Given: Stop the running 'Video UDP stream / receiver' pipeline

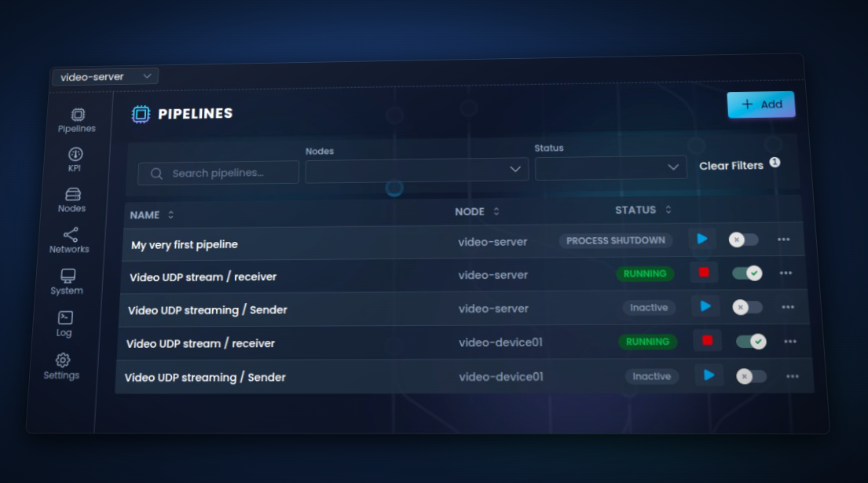Looking at the screenshot, I should (x=704, y=273).
